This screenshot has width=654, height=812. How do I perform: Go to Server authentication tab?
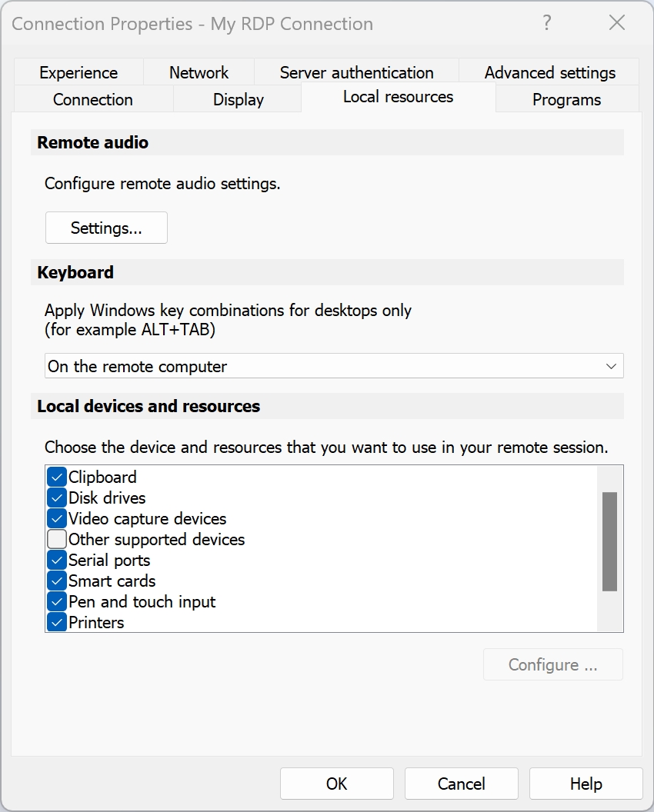pos(356,72)
